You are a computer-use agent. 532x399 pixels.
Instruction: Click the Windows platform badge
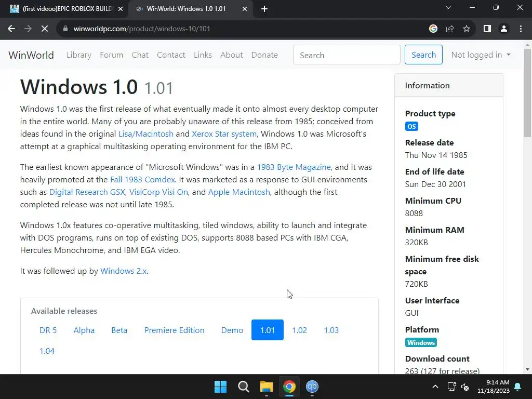click(421, 343)
